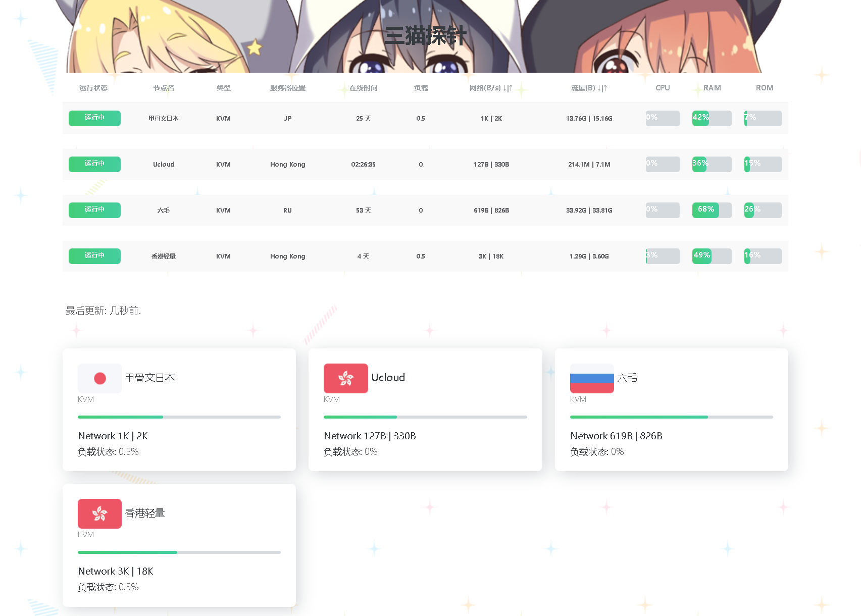Click 六毛 card title
The image size is (861, 616).
627,378
